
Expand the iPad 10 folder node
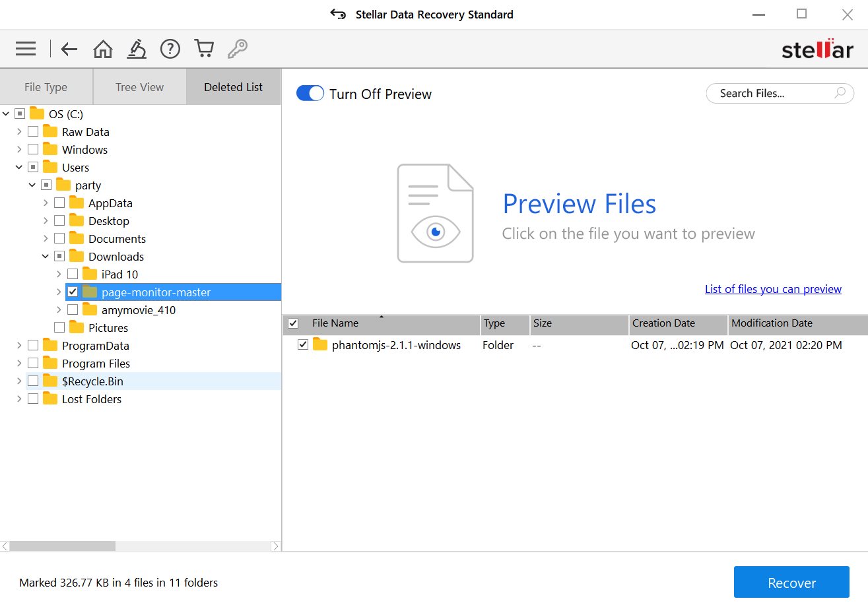tap(59, 274)
